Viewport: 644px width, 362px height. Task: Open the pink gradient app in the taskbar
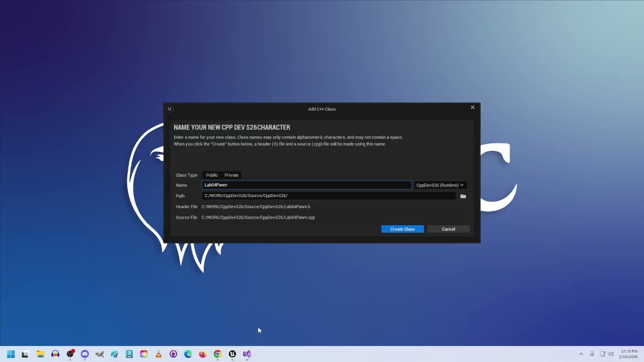point(144,354)
